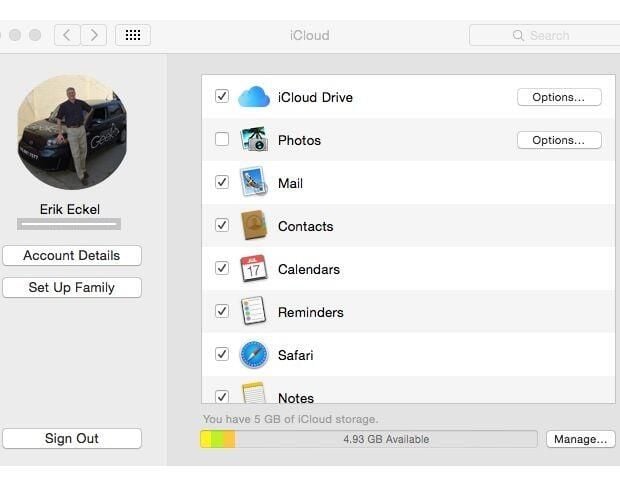Go forward with the right arrow
620x485 pixels.
pos(94,35)
